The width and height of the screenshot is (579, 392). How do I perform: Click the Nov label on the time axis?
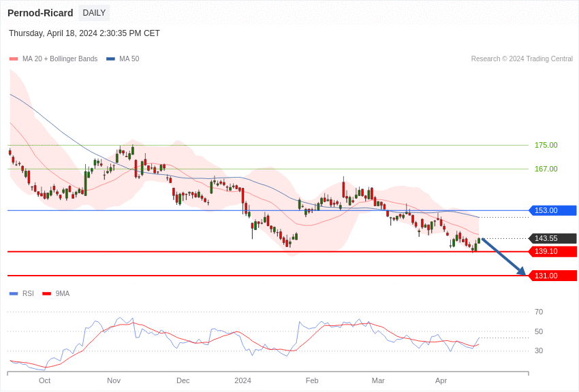click(x=114, y=380)
